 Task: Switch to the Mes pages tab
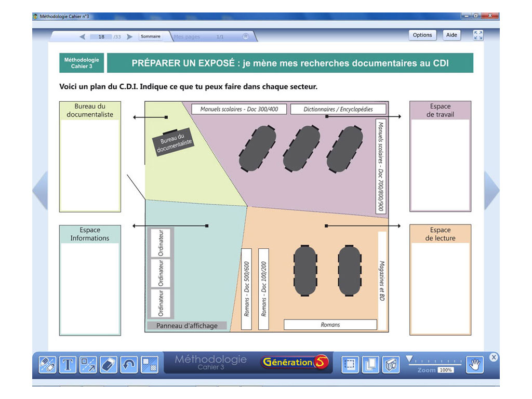(187, 37)
